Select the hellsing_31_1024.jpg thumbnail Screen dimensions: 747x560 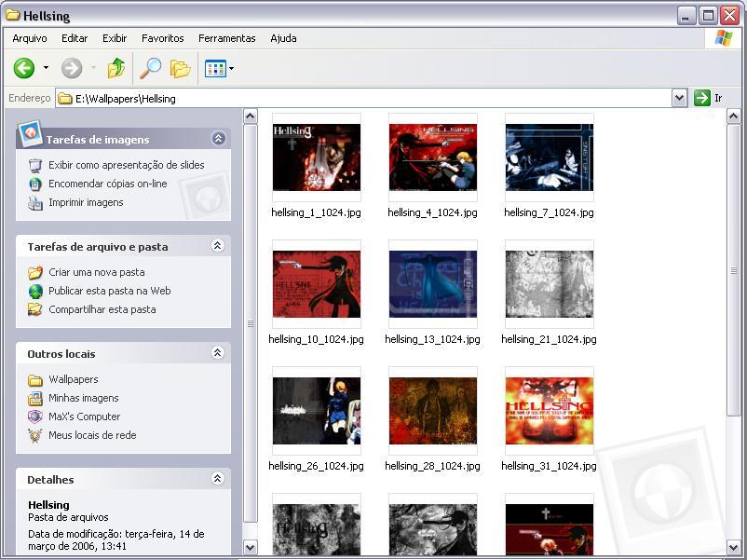(x=550, y=411)
